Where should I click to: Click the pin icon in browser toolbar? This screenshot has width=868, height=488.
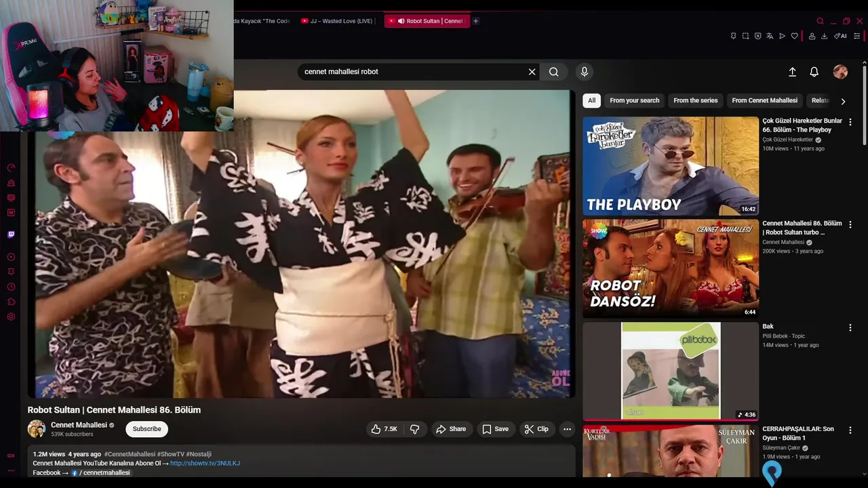pos(733,36)
